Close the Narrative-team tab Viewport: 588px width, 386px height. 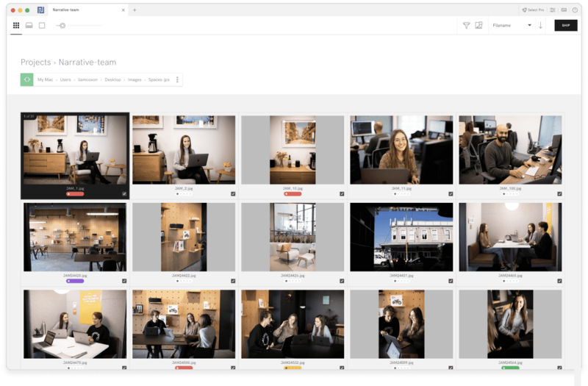(x=123, y=10)
